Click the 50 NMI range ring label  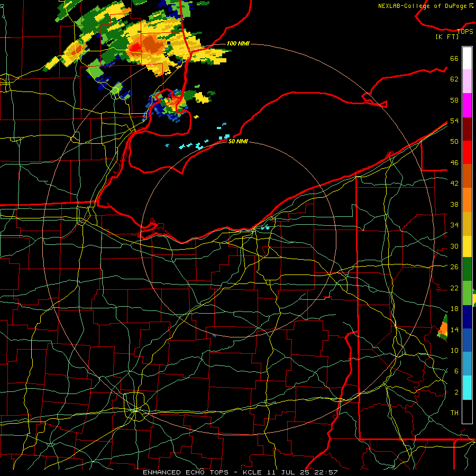(x=238, y=141)
